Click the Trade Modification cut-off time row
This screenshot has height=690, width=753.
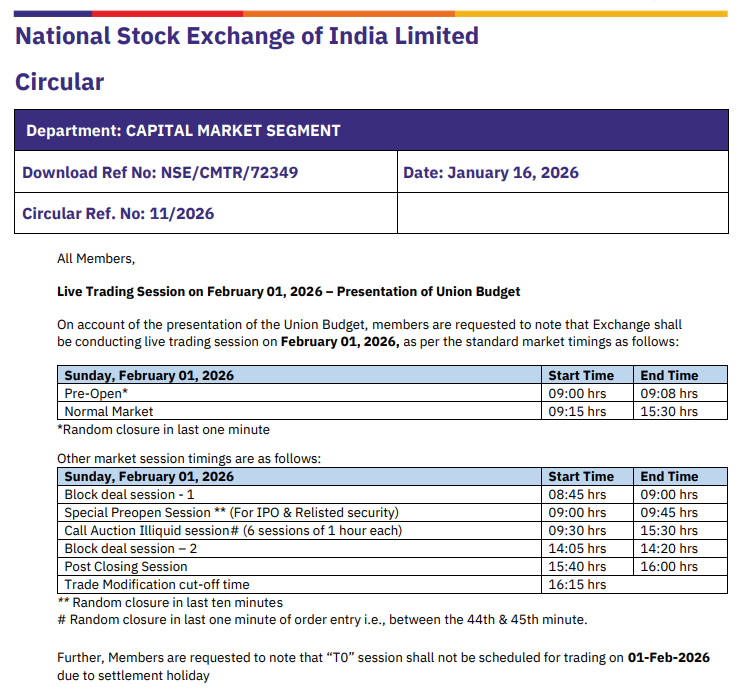(157, 585)
